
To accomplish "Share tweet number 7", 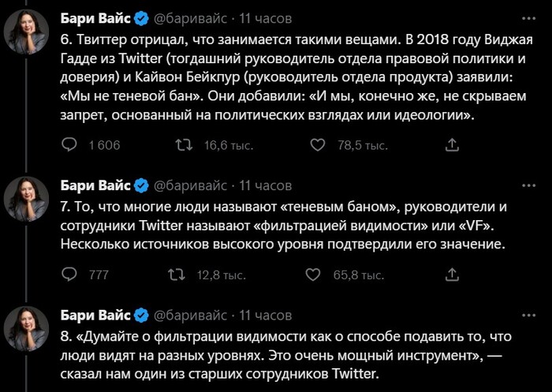I will 453,274.
